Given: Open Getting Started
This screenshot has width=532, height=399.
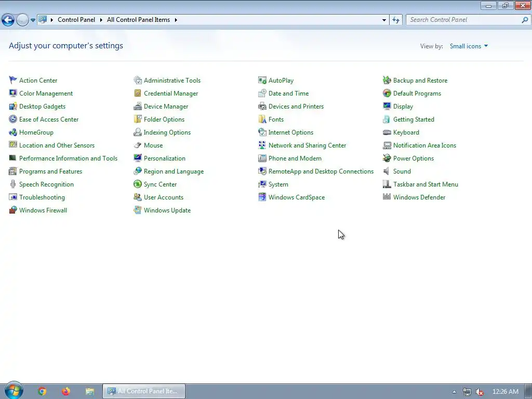Looking at the screenshot, I should tap(414, 119).
